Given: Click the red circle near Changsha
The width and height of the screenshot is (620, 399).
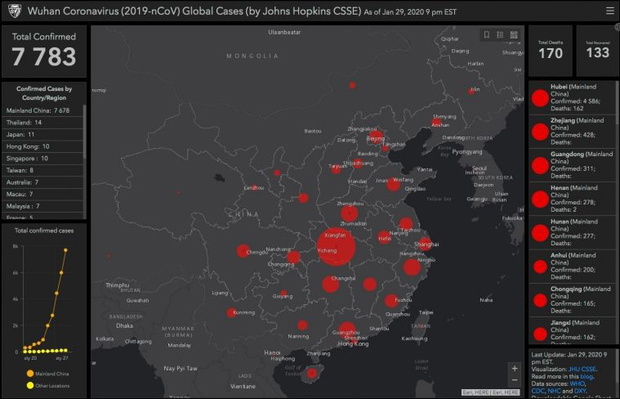Looking at the screenshot, I should pos(331,284).
